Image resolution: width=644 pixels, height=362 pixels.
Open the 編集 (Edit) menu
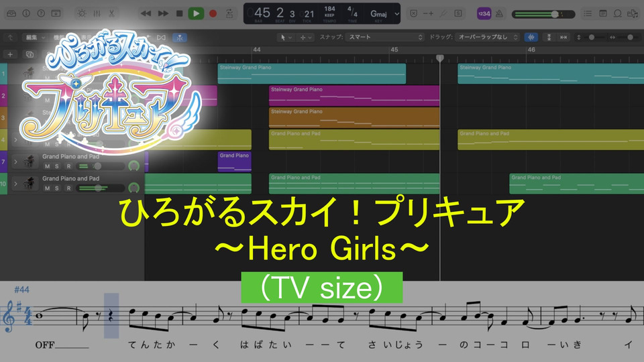click(34, 38)
